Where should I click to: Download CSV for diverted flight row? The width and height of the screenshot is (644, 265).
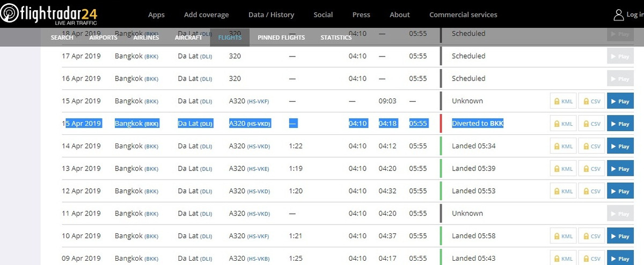click(x=591, y=124)
